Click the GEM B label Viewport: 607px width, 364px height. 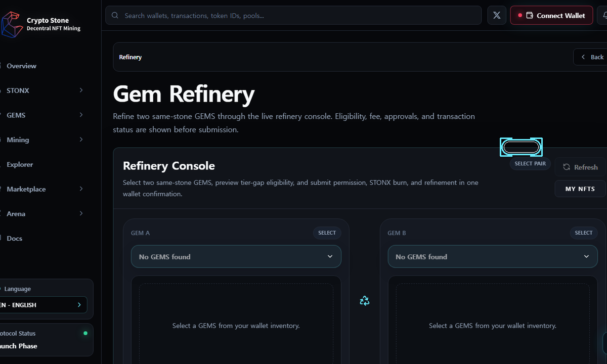tap(397, 233)
